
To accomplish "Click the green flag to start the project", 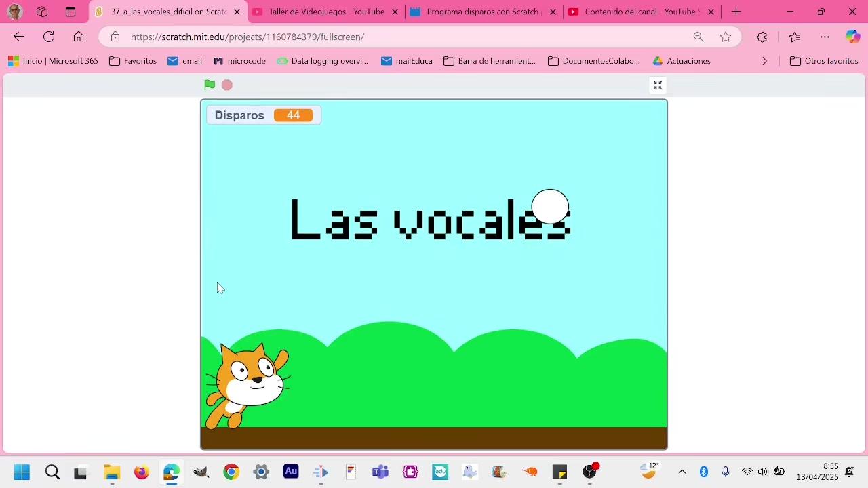I will (210, 85).
